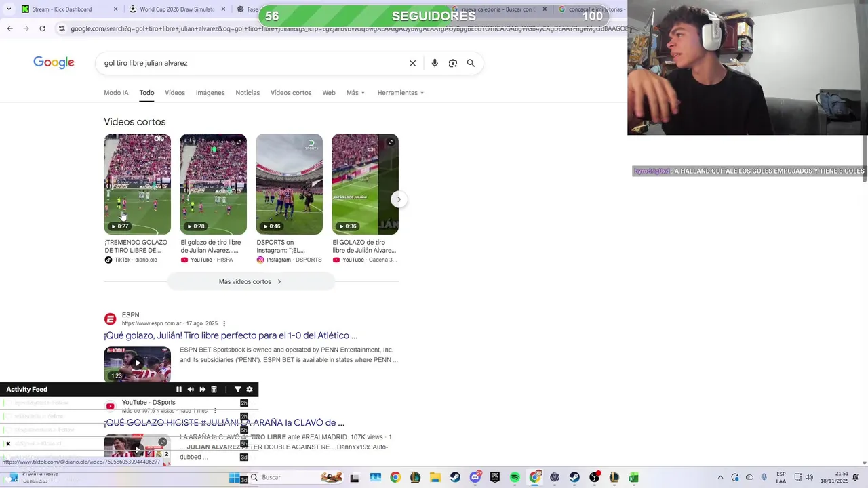The height and width of the screenshot is (488, 868).
Task: Open the World Cup 2026 Draw Simulator tab
Action: (178, 9)
